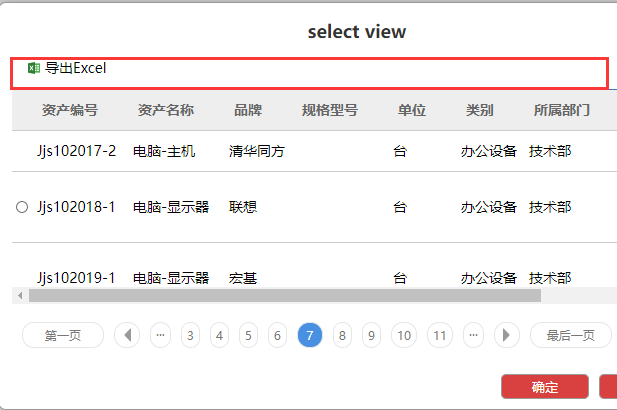This screenshot has height=410, width=617.
Task: Click the 资产编号 column header
Action: (70, 111)
